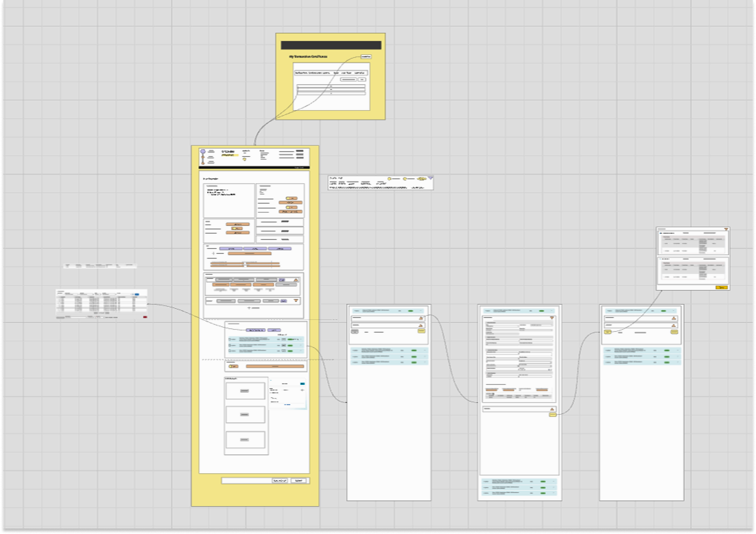Click the small red marker below the left data table

[145, 317]
